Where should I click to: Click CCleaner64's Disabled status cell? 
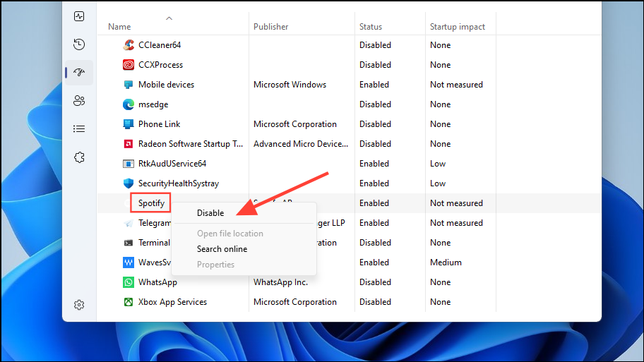click(376, 45)
